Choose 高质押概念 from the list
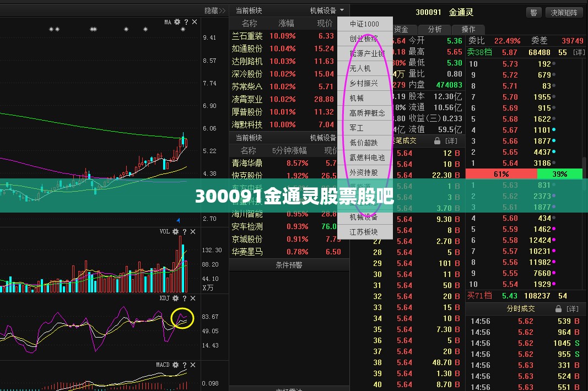The image size is (588, 391). tap(364, 113)
